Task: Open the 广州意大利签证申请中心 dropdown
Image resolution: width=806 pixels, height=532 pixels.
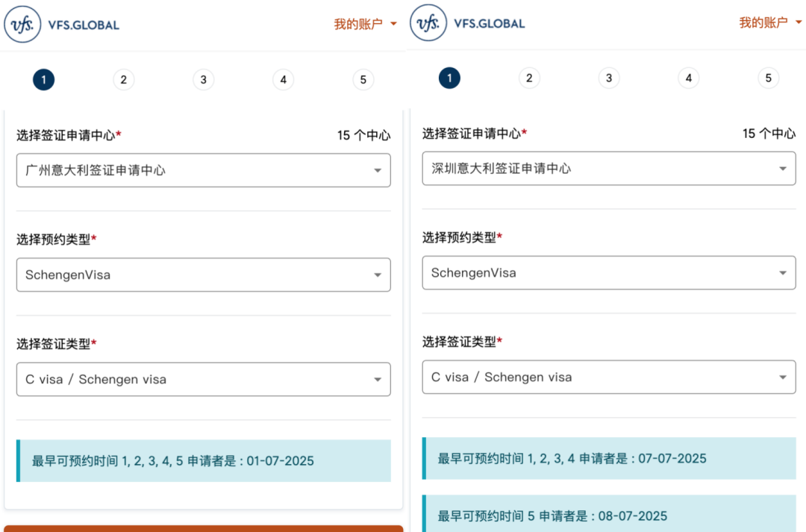Action: coord(204,169)
